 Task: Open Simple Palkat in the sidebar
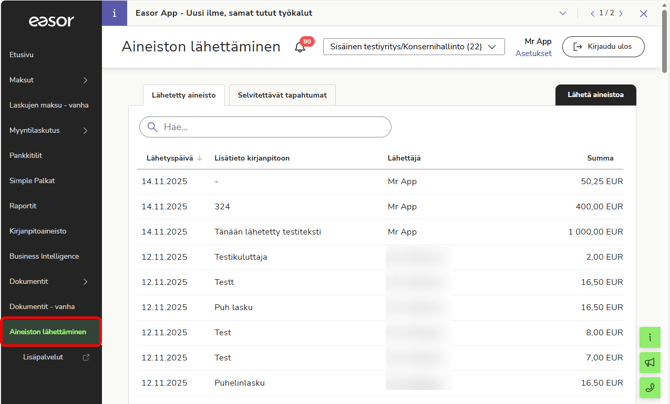pyautogui.click(x=32, y=181)
